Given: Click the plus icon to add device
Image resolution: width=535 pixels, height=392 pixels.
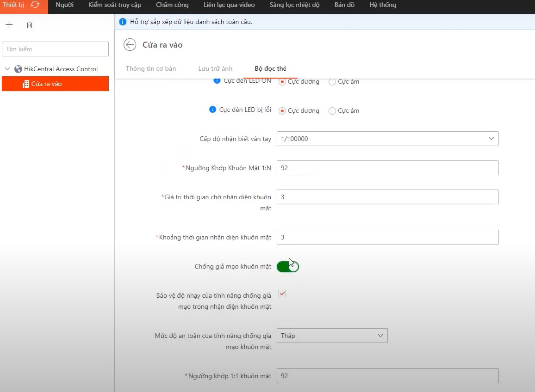Looking at the screenshot, I should [x=9, y=25].
